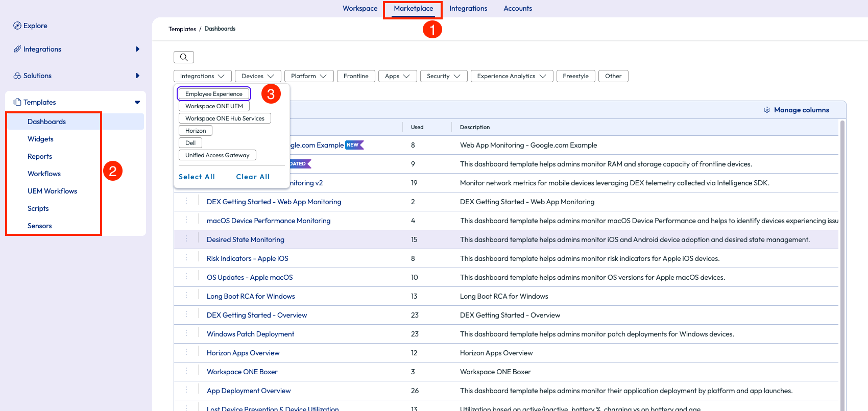Click the table vertical scrollbar
The height and width of the screenshot is (411, 868).
(x=842, y=255)
